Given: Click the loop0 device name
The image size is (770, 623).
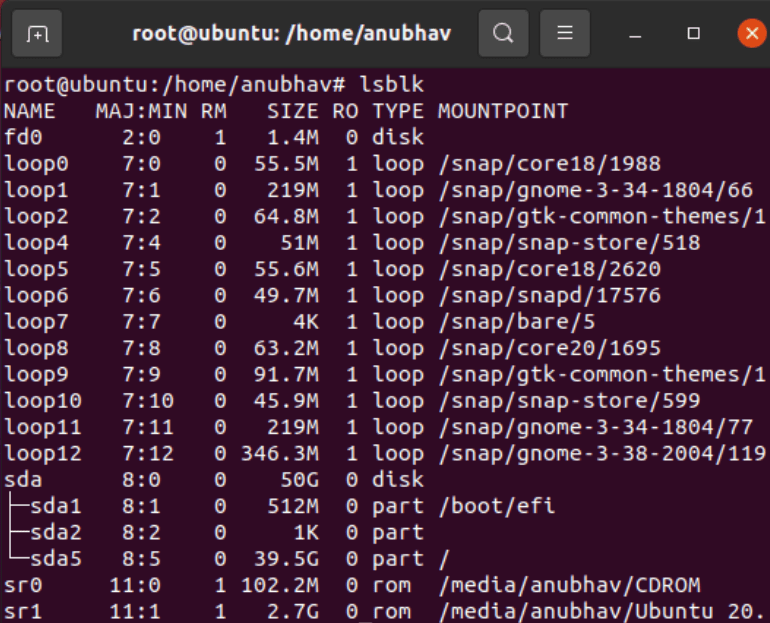Looking at the screenshot, I should click(x=36, y=163).
